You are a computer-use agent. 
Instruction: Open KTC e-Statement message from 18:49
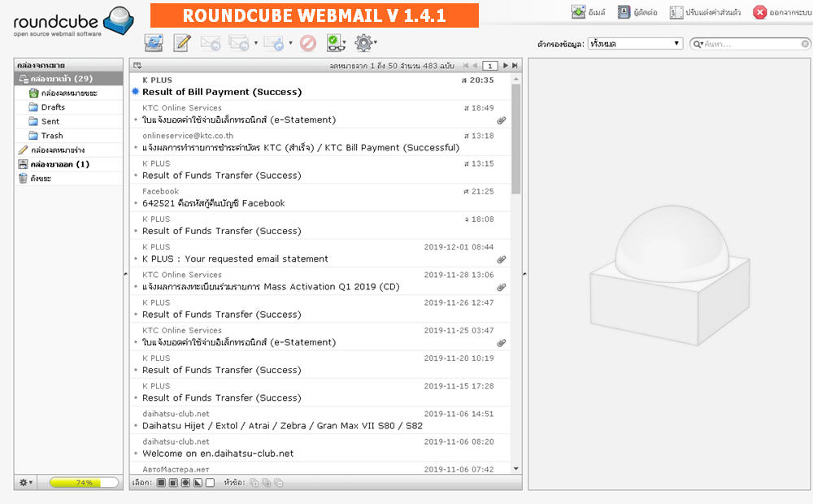pyautogui.click(x=320, y=114)
